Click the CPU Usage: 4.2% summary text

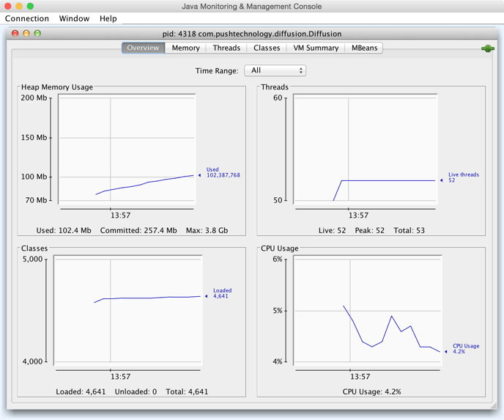coord(371,391)
